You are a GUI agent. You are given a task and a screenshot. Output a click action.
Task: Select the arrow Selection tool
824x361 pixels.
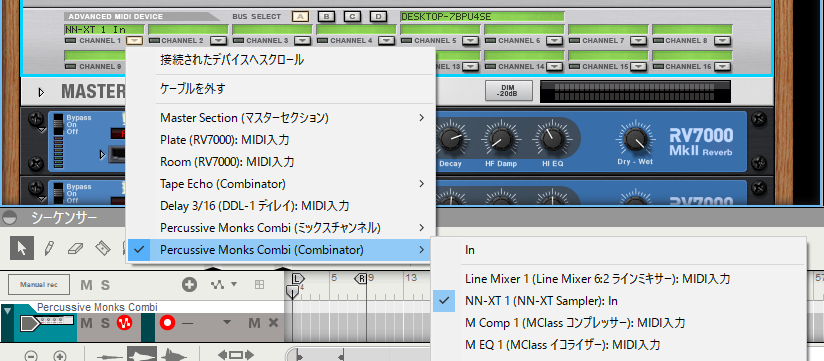22,248
